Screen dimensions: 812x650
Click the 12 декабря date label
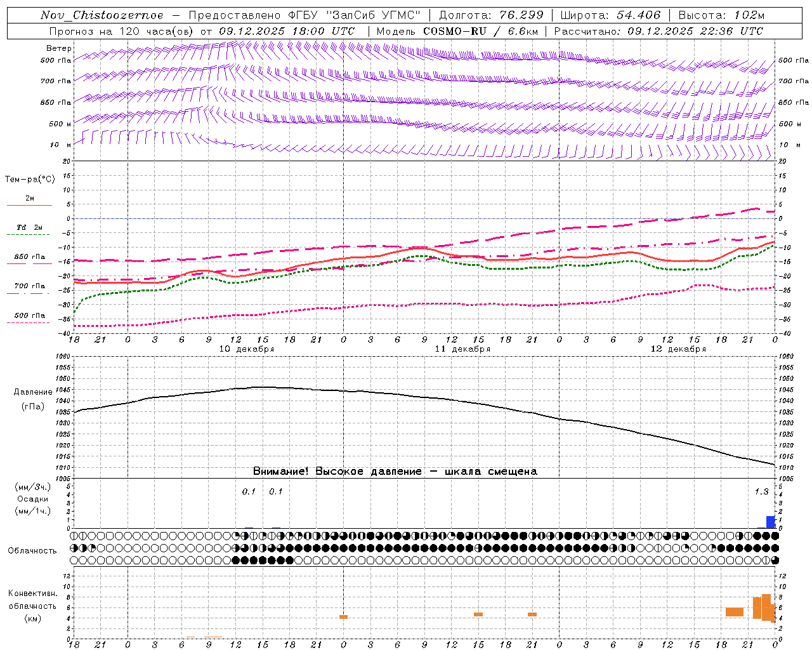(678, 349)
